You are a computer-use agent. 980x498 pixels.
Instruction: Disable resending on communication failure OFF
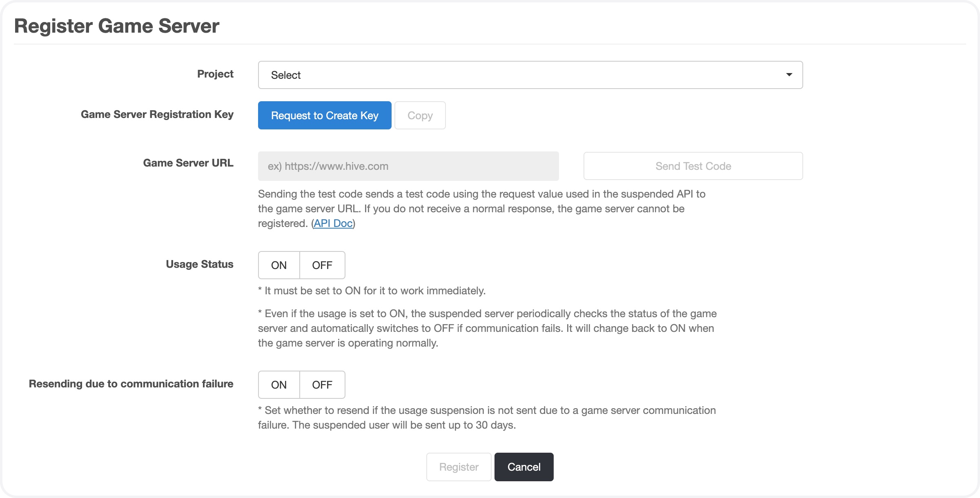tap(322, 385)
